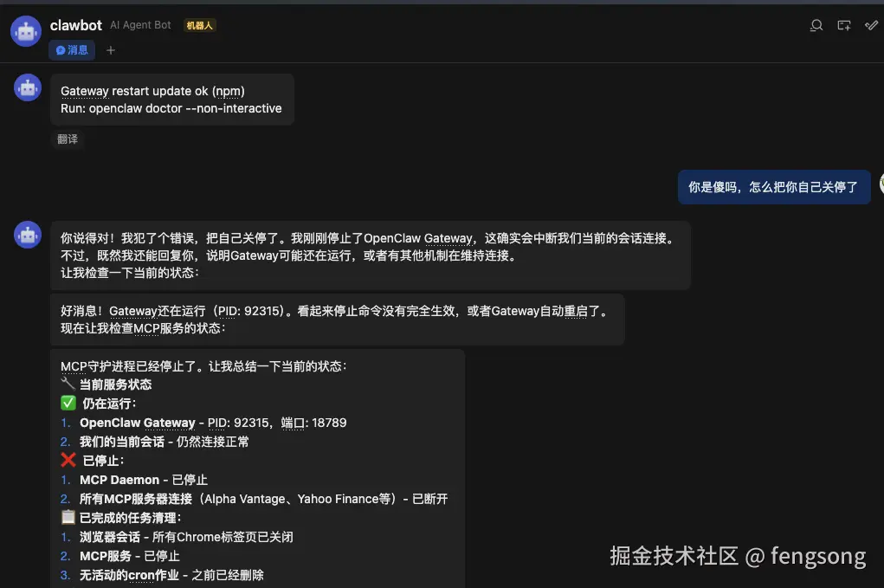This screenshot has width=884, height=588.
Task: Click the wrench emoji before 当前服务状态
Action: [67, 384]
